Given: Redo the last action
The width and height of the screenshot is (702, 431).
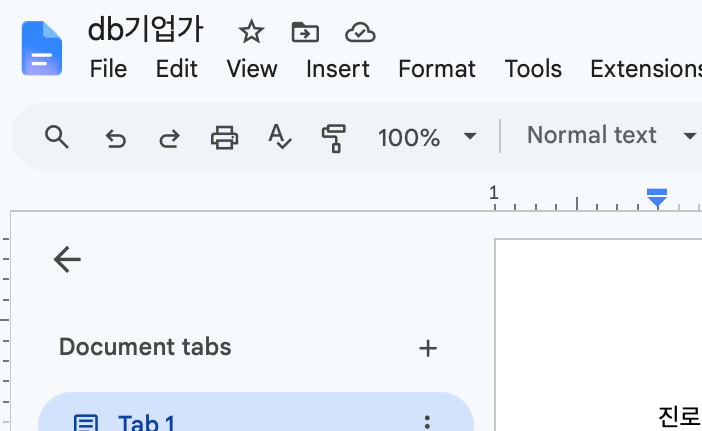Looking at the screenshot, I should tap(169, 138).
